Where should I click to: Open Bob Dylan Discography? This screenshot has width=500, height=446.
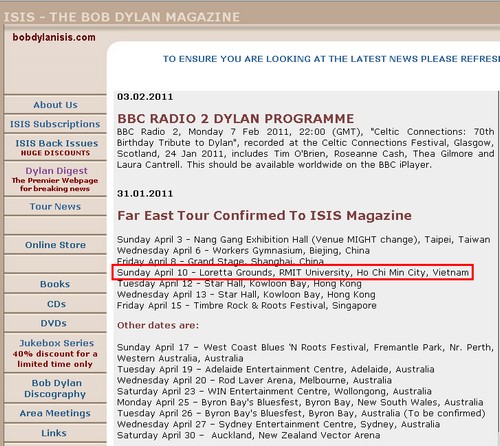coord(55,388)
